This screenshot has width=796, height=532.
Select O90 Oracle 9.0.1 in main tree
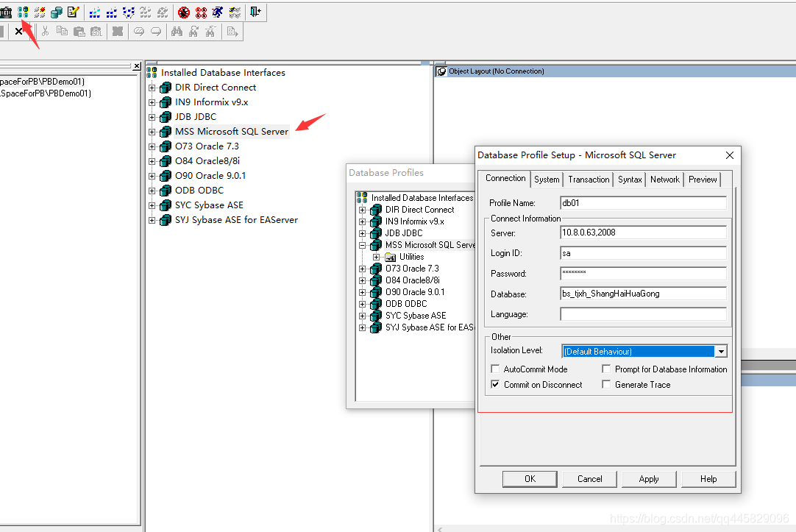point(210,176)
